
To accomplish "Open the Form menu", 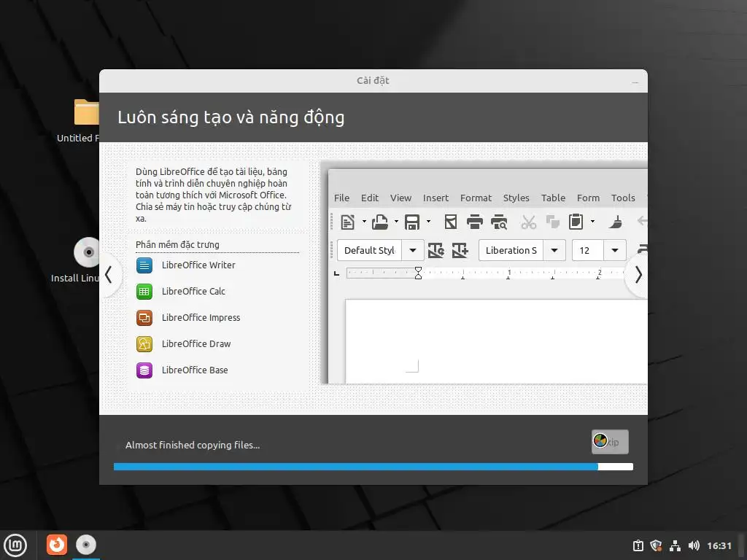I will tap(589, 198).
